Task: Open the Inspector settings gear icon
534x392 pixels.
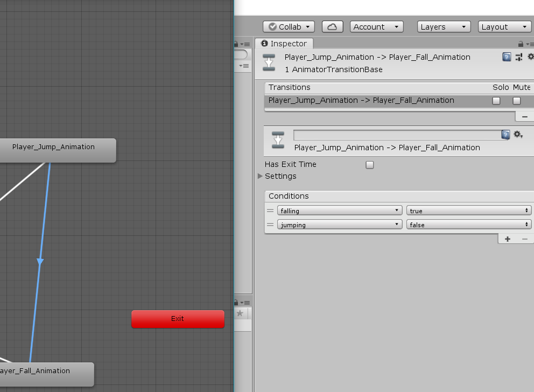Action: tap(531, 57)
